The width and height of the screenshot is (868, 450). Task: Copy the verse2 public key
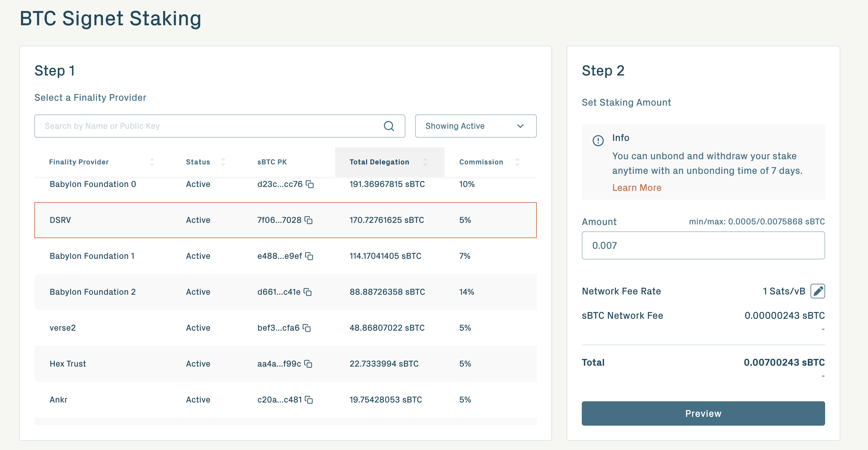click(307, 328)
